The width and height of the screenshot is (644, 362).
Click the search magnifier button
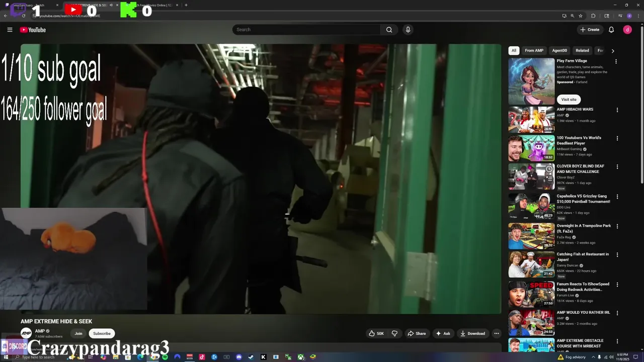click(x=389, y=30)
